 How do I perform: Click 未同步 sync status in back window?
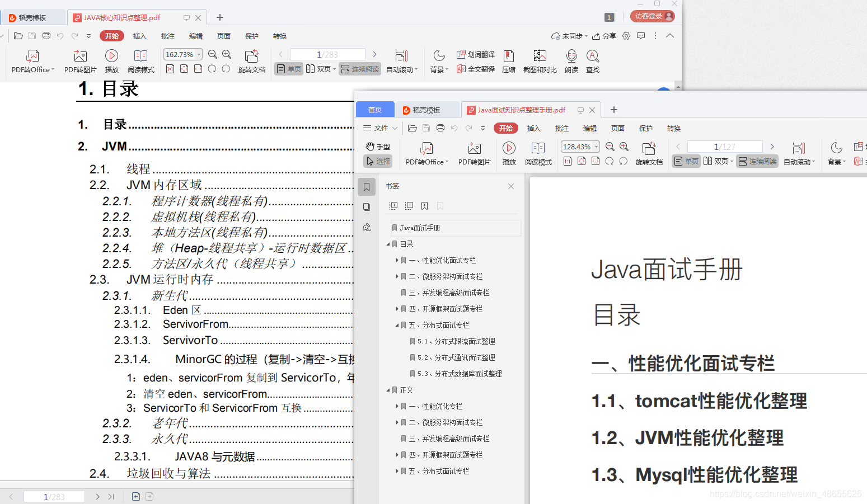coord(569,36)
